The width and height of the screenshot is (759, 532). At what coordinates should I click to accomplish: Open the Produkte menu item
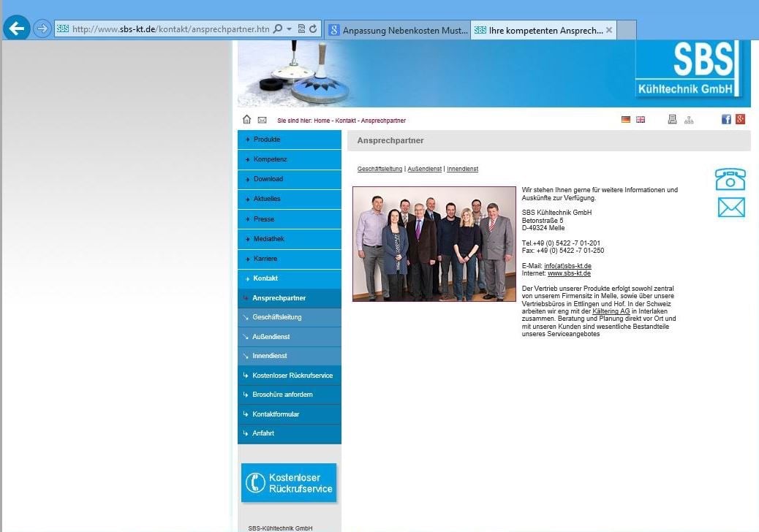290,140
